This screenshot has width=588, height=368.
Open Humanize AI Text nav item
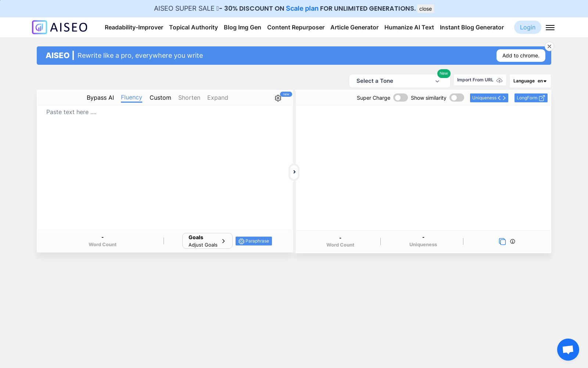pos(409,27)
